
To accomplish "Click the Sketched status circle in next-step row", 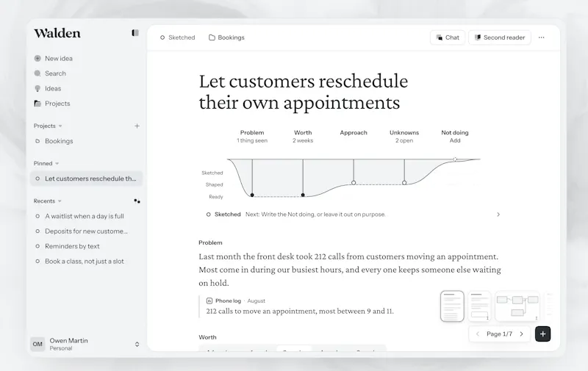I will click(209, 215).
